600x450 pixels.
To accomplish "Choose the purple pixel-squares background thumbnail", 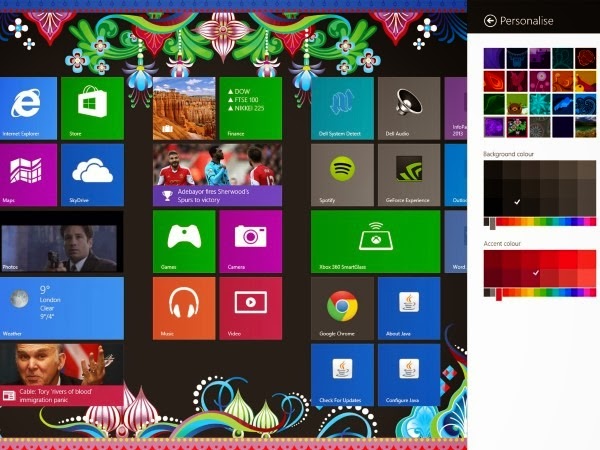I will [540, 58].
